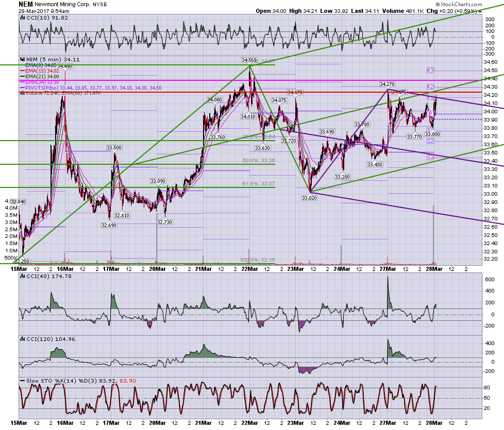Click the 50.0%: 33.36 Fibonacci label
Screen dimensions: 504x430
click(258, 161)
